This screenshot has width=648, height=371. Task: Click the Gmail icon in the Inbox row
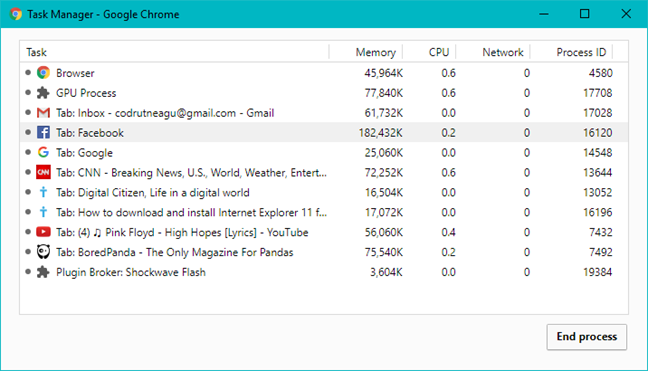pos(43,113)
